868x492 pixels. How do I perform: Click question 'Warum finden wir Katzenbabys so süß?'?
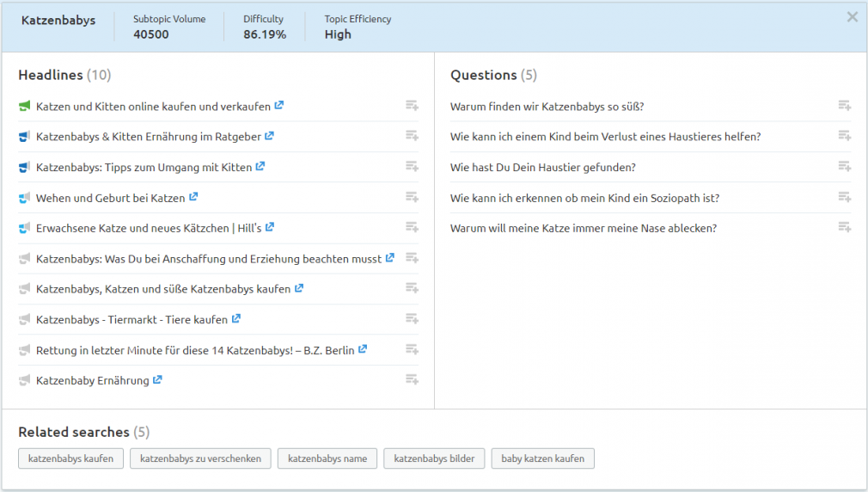[547, 107]
